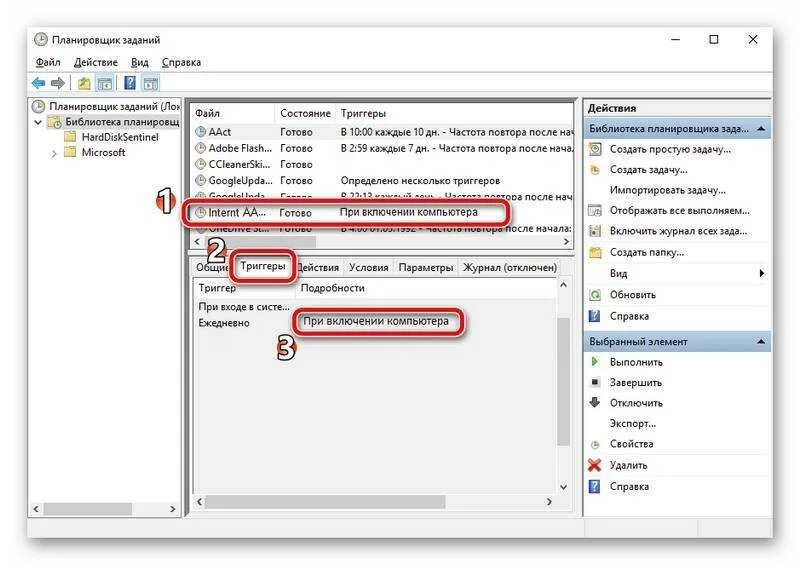Image resolution: width=800 pixels, height=565 pixels.
Task: Select the Internt AA task row
Action: (346, 212)
